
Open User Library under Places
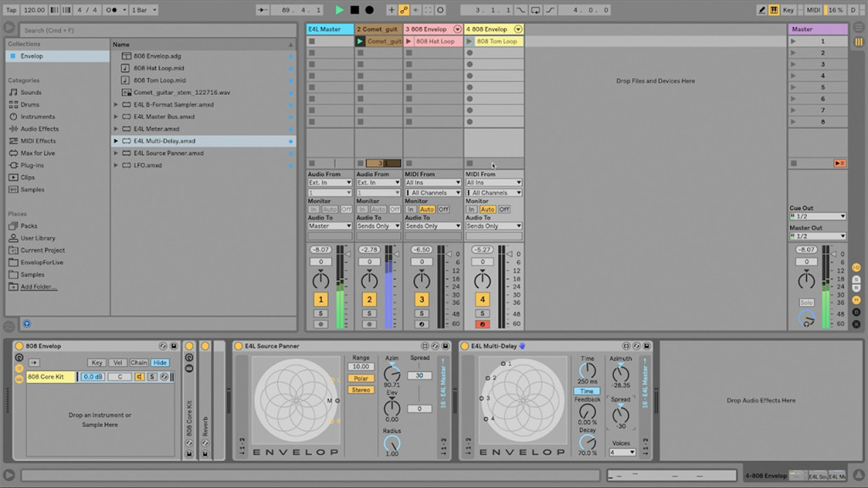coord(38,238)
